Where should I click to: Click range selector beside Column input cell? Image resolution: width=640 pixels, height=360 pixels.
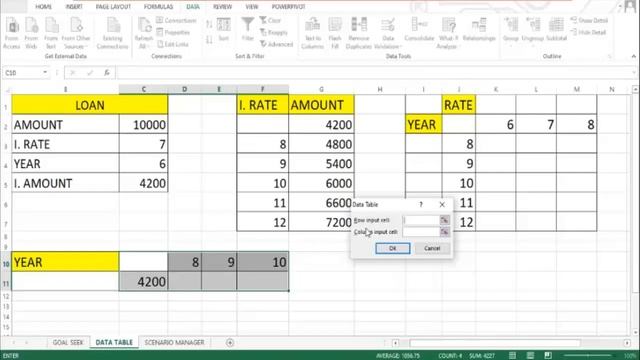(444, 232)
